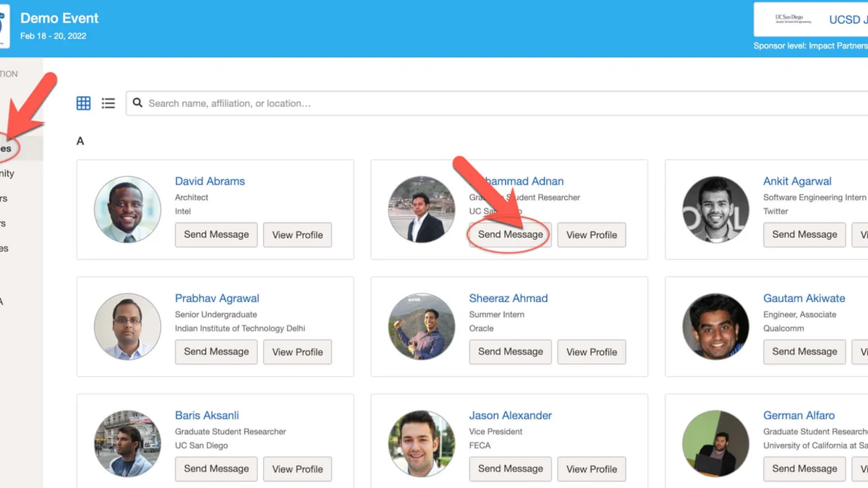Click Ankit Agarwal's avatar picture
The height and width of the screenshot is (488, 868).
coord(715,210)
